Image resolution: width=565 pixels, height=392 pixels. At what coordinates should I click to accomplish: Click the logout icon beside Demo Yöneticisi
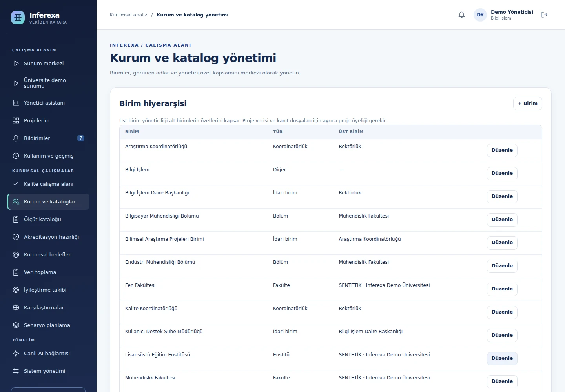(x=544, y=15)
